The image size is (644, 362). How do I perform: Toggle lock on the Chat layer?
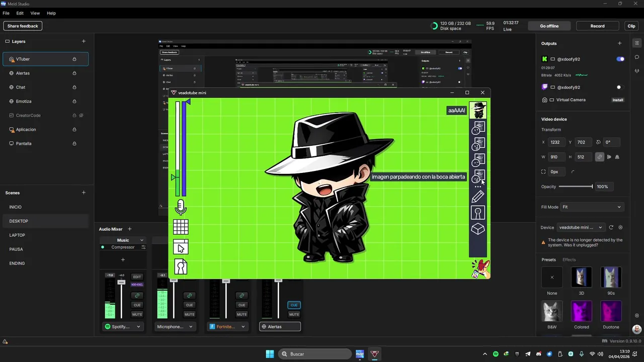74,87
